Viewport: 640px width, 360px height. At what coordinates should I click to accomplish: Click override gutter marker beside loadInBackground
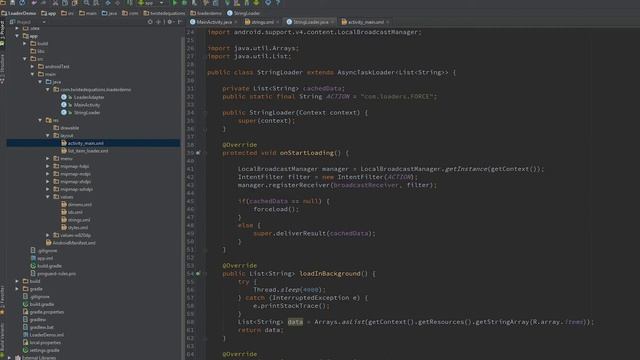[x=198, y=273]
